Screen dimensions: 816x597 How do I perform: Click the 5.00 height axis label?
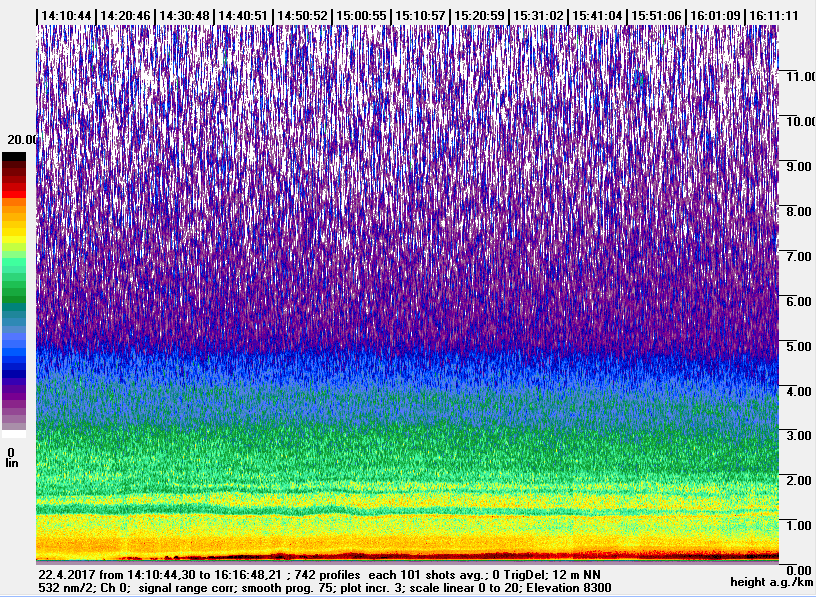799,346
